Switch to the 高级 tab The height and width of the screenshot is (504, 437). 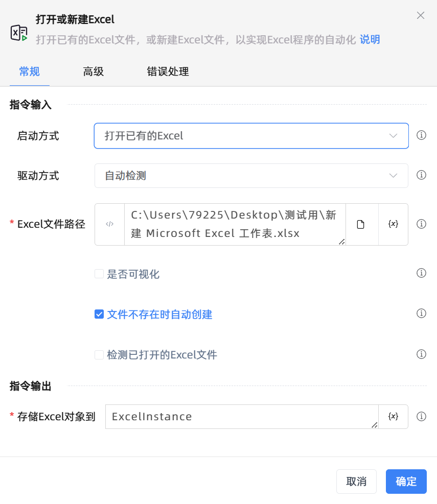coord(94,72)
